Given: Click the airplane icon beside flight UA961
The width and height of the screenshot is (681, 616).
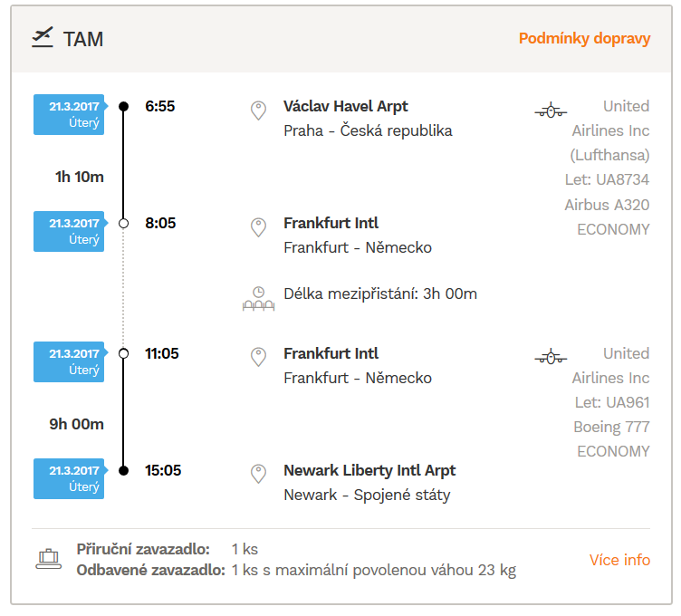Looking at the screenshot, I should (551, 357).
